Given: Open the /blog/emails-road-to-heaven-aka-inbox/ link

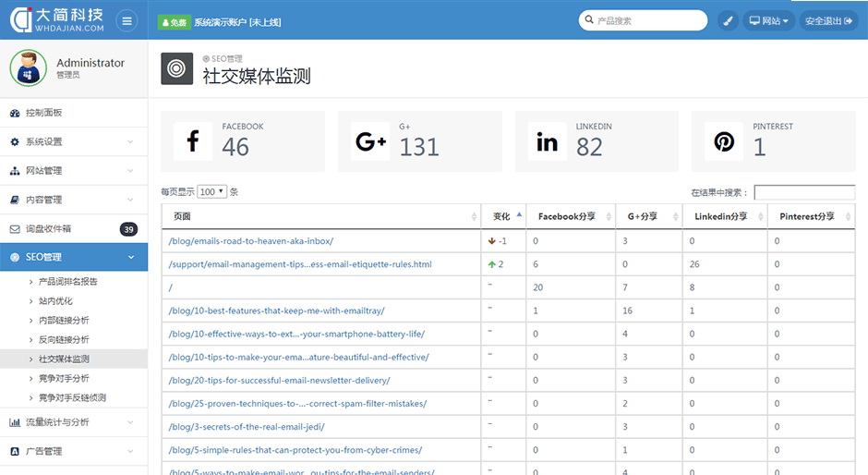Looking at the screenshot, I should point(250,241).
